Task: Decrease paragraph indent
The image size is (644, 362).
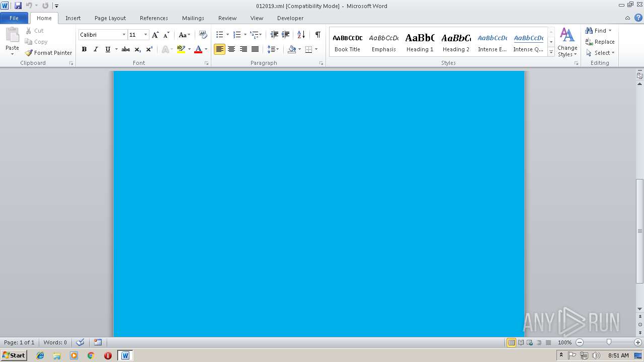Action: pyautogui.click(x=274, y=35)
